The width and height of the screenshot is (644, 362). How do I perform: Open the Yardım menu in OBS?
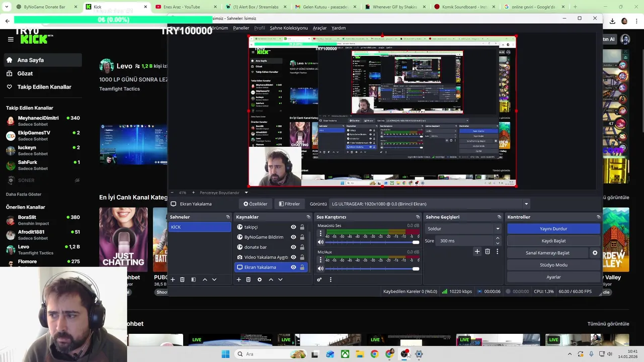coord(339,28)
